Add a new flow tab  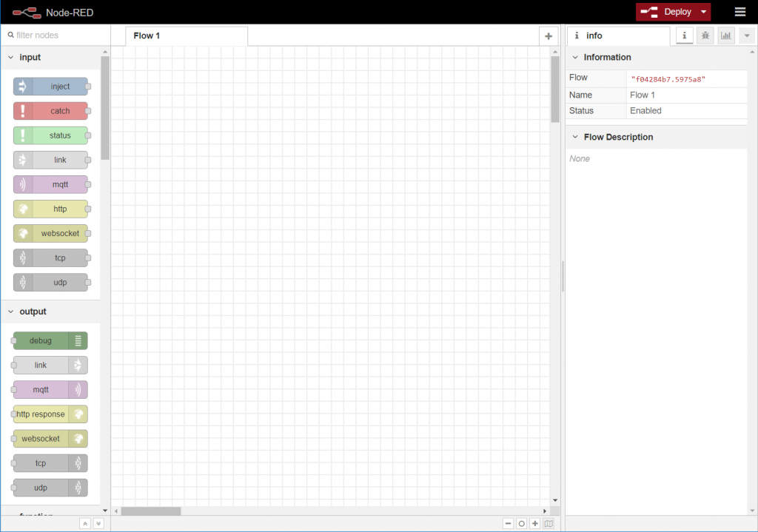point(549,36)
